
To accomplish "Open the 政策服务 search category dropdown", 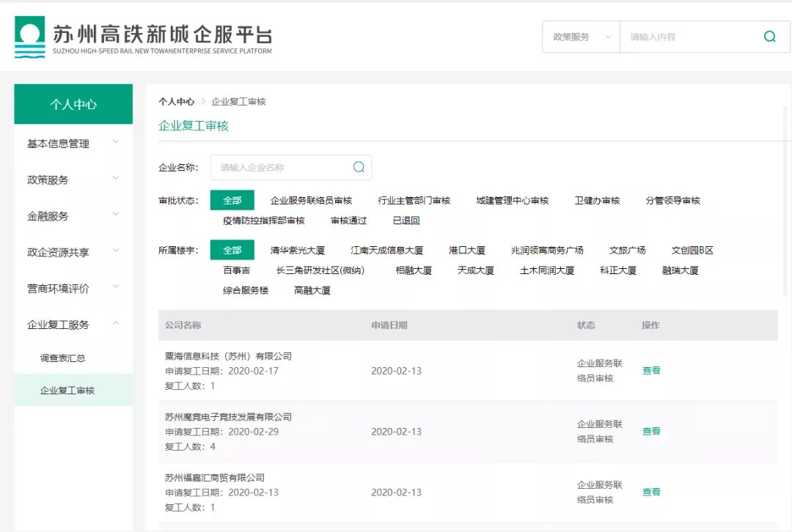I will 581,37.
